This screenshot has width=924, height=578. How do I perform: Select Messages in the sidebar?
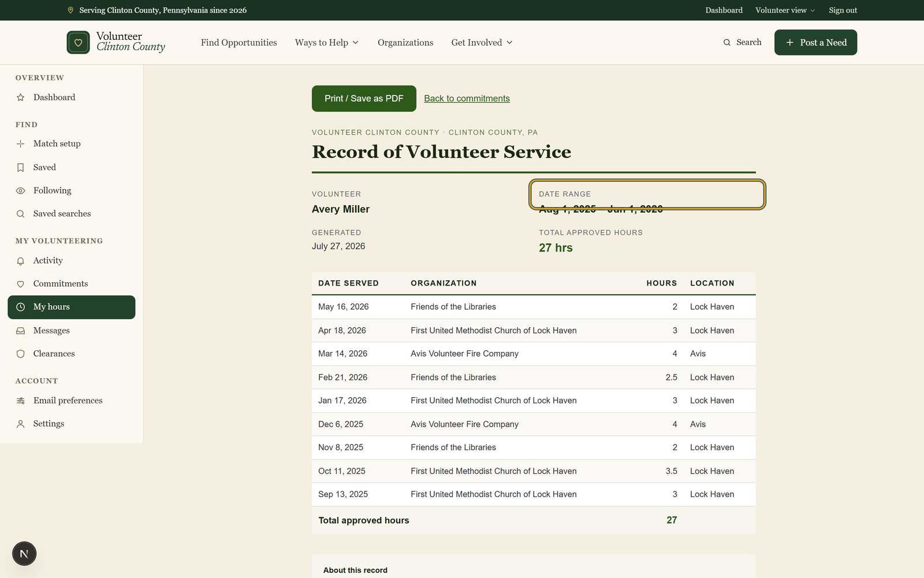[72, 331]
